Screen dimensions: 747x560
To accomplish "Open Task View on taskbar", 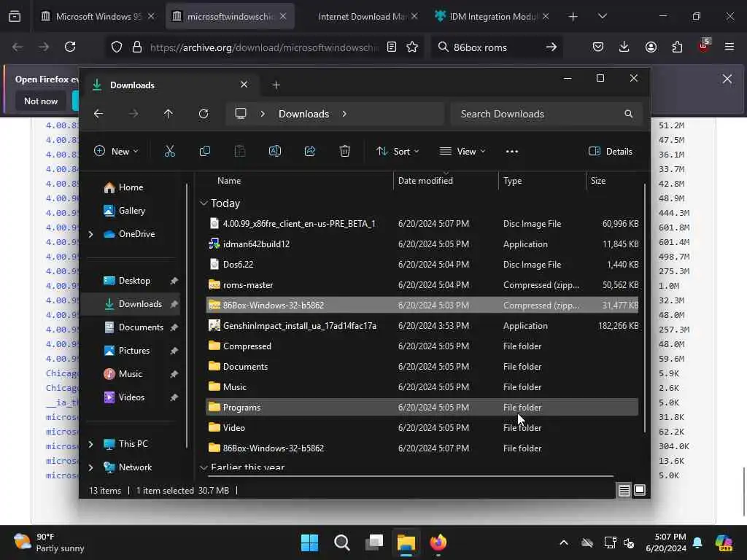I will [x=374, y=542].
